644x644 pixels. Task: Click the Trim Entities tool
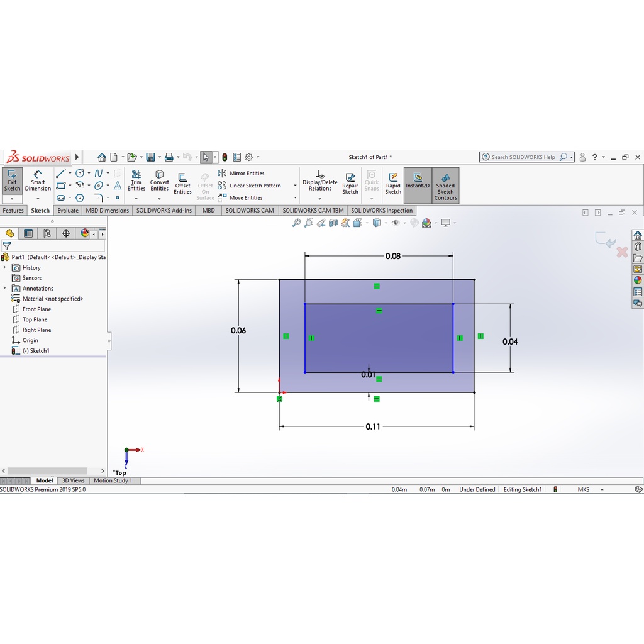136,180
